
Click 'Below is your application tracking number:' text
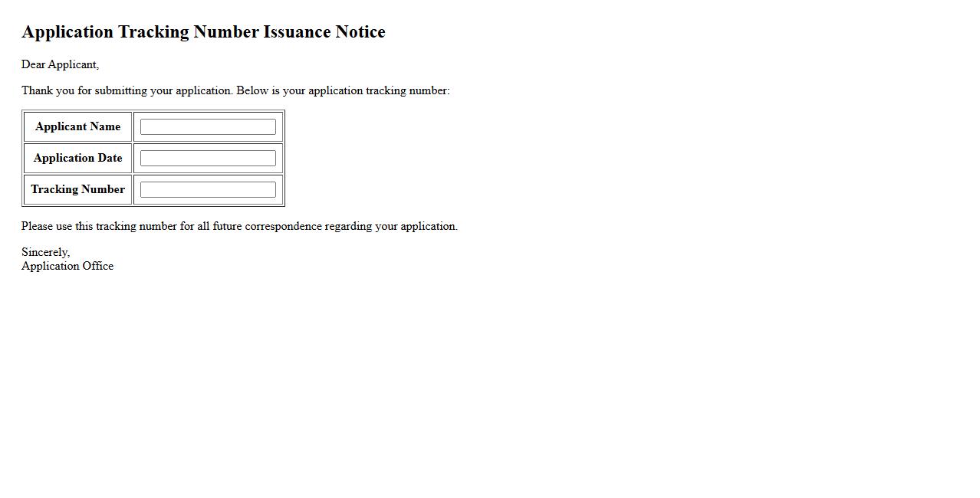[343, 91]
